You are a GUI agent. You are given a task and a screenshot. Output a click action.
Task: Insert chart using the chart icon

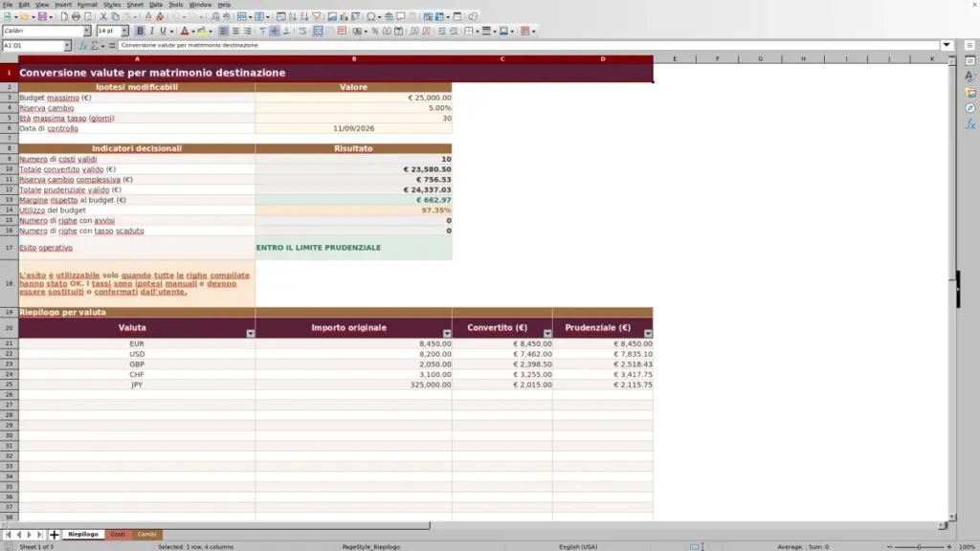tap(344, 16)
